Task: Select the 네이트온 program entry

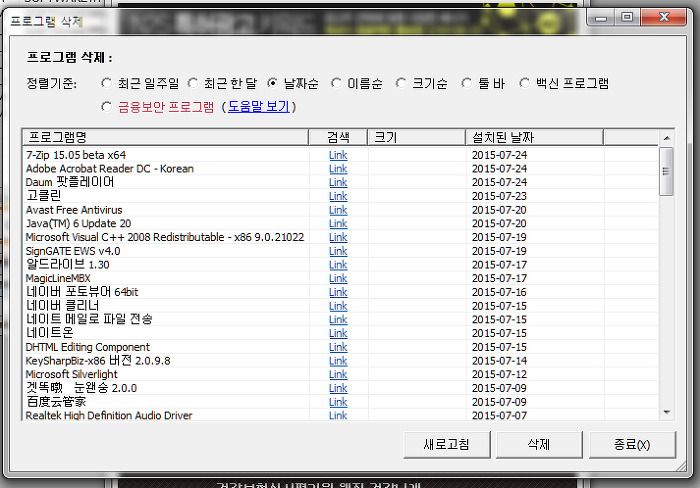Action: point(340,333)
